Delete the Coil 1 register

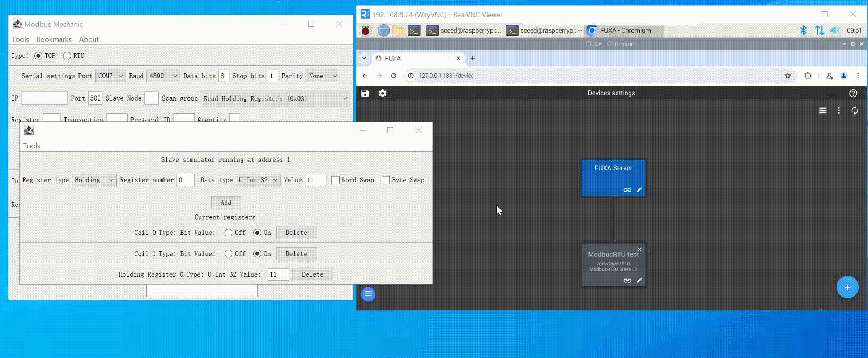(x=297, y=254)
